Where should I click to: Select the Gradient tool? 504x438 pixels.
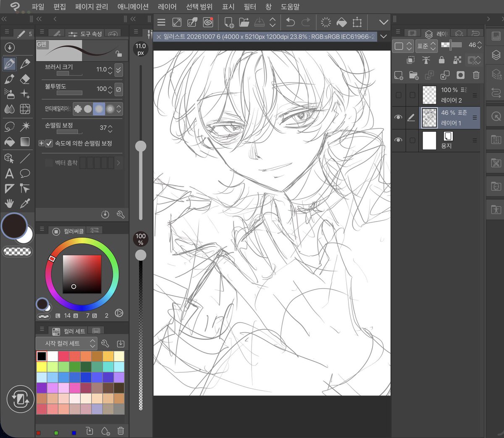point(25,142)
